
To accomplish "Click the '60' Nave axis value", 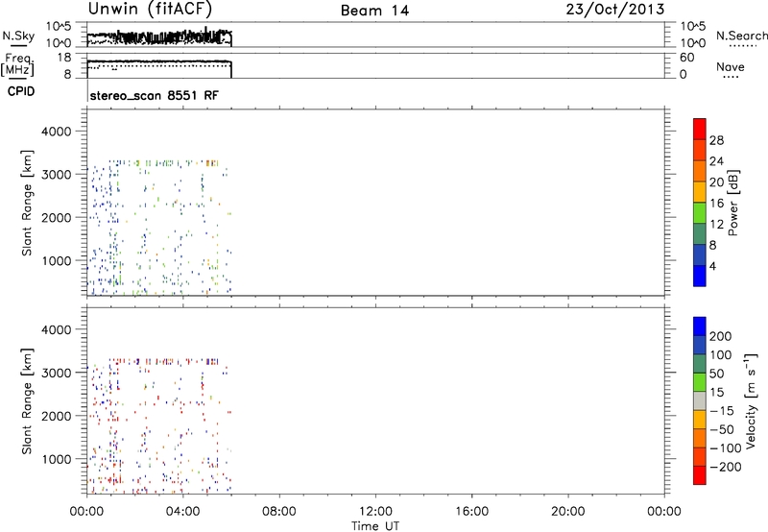I will [x=686, y=58].
